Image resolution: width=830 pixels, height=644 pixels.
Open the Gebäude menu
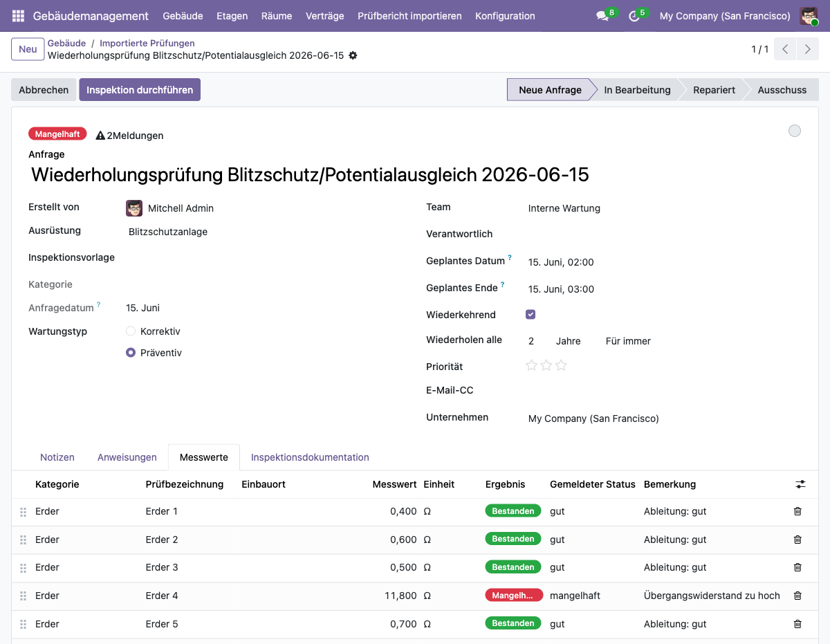tap(183, 16)
